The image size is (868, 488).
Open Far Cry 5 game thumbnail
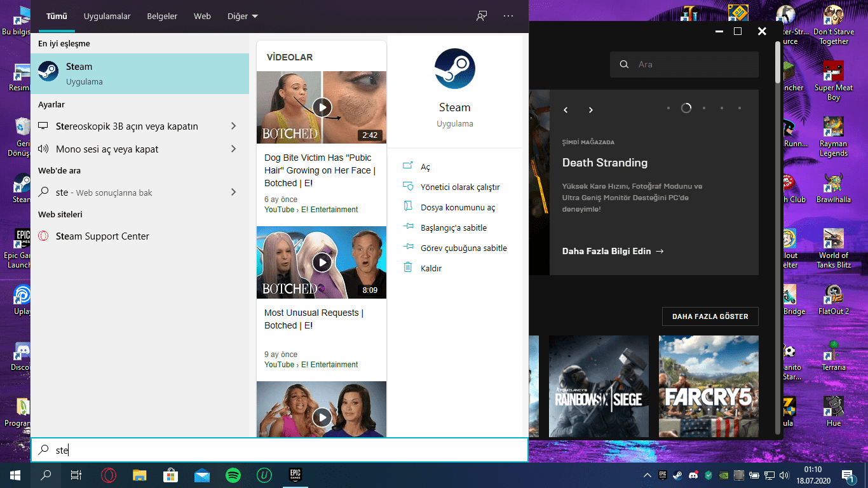(x=709, y=386)
